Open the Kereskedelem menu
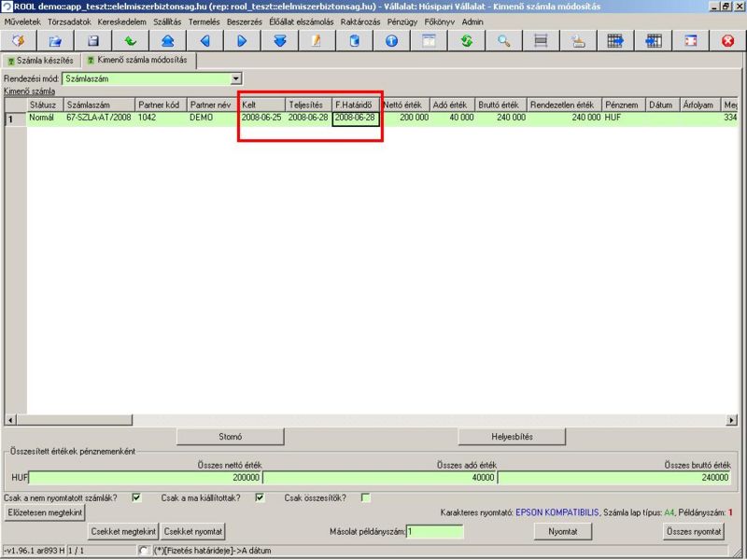This screenshot has width=747, height=560. pos(122,21)
